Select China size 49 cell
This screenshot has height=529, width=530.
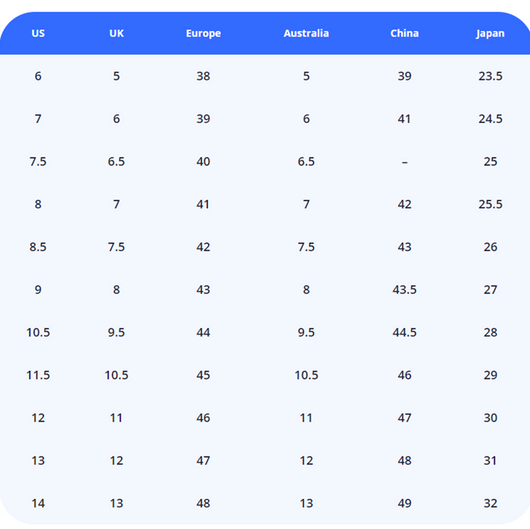point(405,504)
